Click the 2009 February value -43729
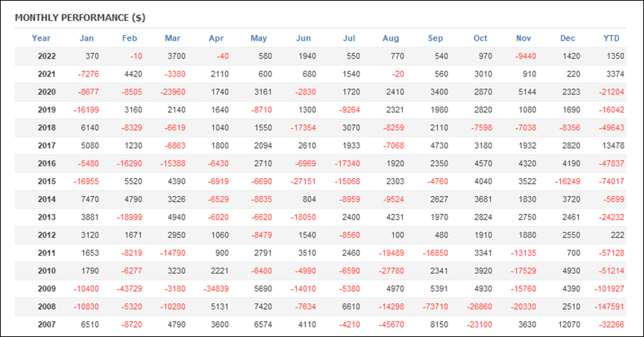This screenshot has height=337, width=644. click(x=130, y=288)
